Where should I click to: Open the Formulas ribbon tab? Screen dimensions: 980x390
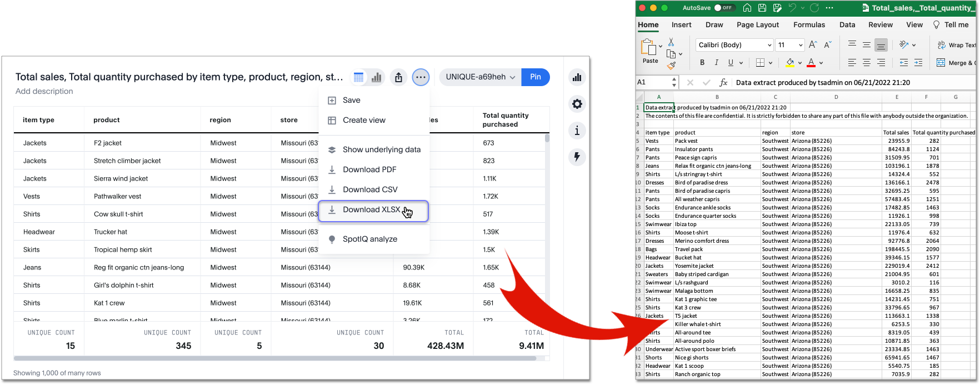(809, 25)
